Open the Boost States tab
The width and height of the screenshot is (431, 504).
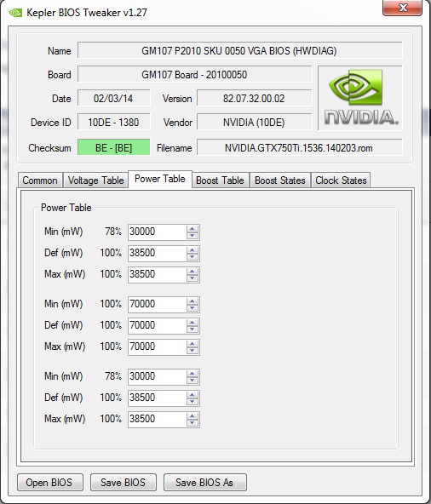[x=280, y=180]
